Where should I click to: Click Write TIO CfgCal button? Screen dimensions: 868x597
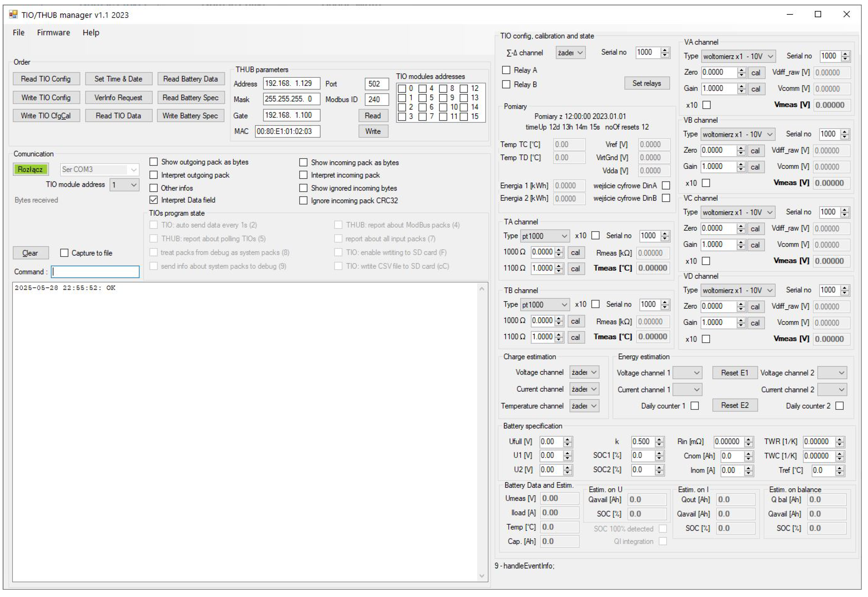(46, 116)
